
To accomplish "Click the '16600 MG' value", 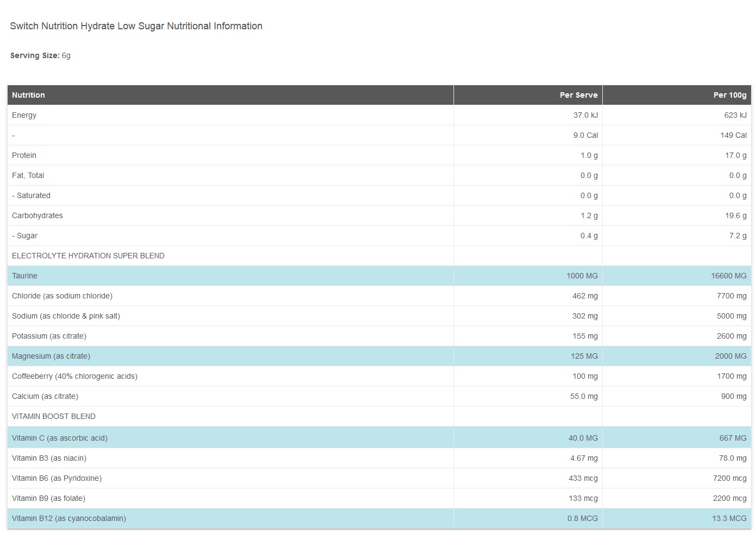I will point(729,276).
